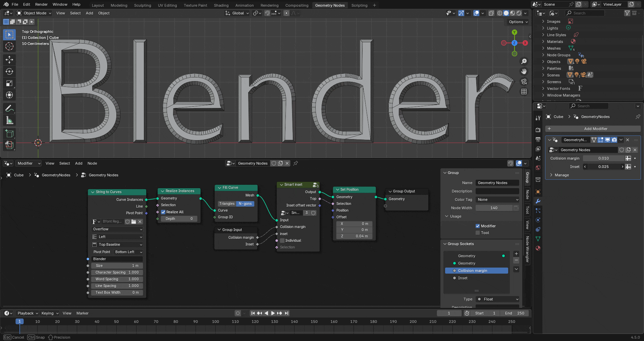The width and height of the screenshot is (644, 341).
Task: Open Render properties tab icon
Action: pyautogui.click(x=538, y=130)
